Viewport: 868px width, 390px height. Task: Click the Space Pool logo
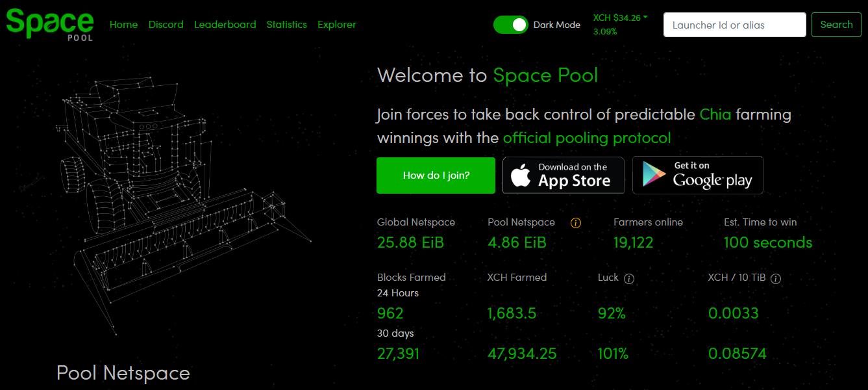coord(50,25)
